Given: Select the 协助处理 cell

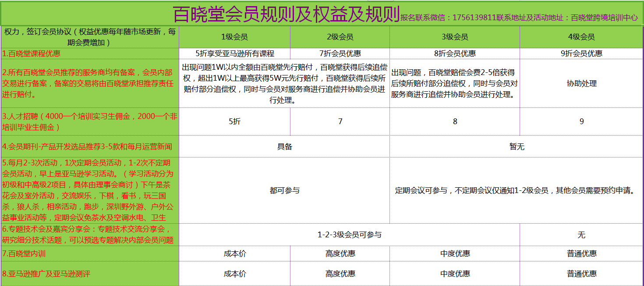Looking at the screenshot, I should coord(581,83).
